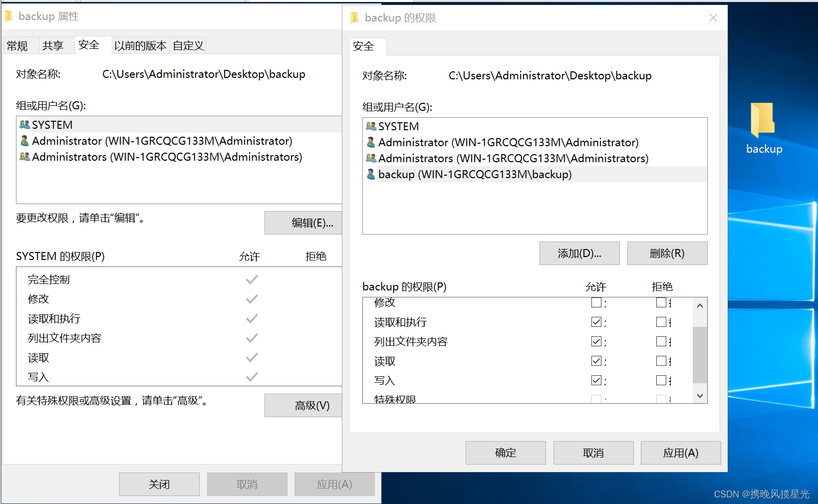Select SYSTEM in permissions dialog user list
The width and height of the screenshot is (818, 504).
535,126
